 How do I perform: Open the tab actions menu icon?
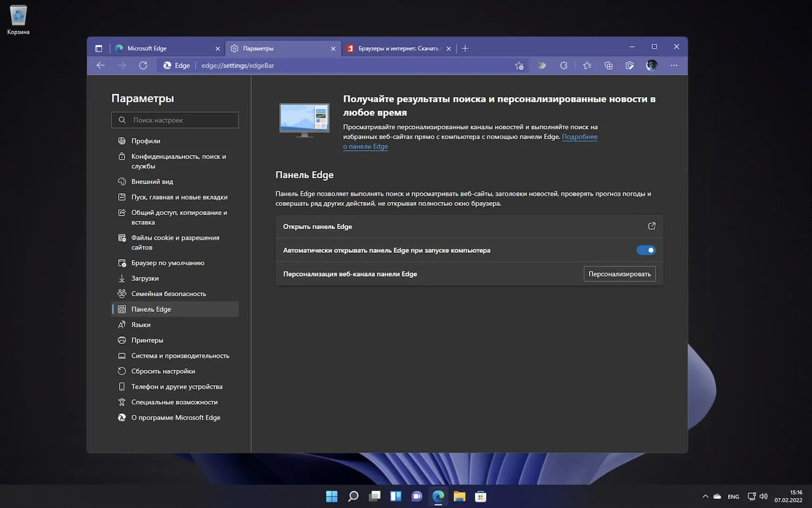[99, 48]
